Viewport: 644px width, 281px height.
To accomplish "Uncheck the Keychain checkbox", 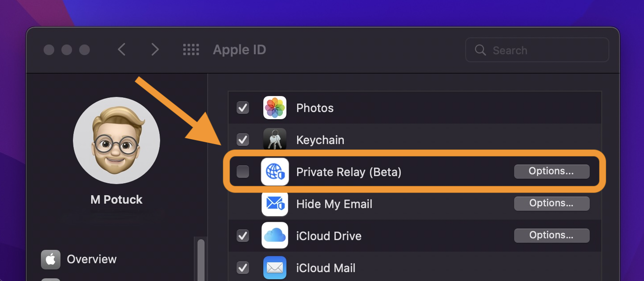I will click(242, 140).
